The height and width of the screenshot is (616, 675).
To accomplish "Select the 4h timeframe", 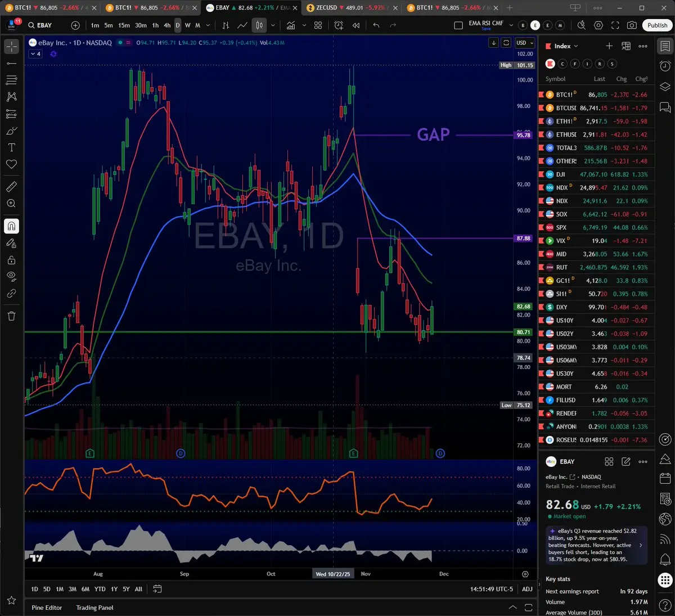I will point(167,25).
